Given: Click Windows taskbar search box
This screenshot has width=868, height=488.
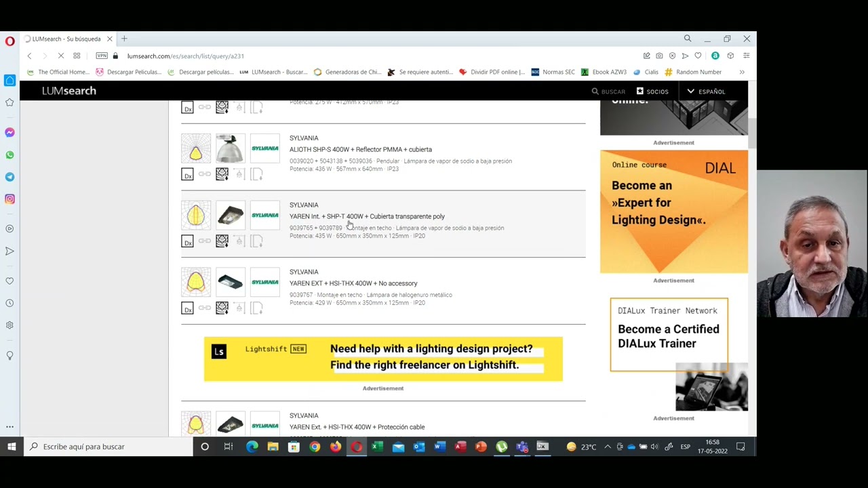Looking at the screenshot, I should click(108, 447).
